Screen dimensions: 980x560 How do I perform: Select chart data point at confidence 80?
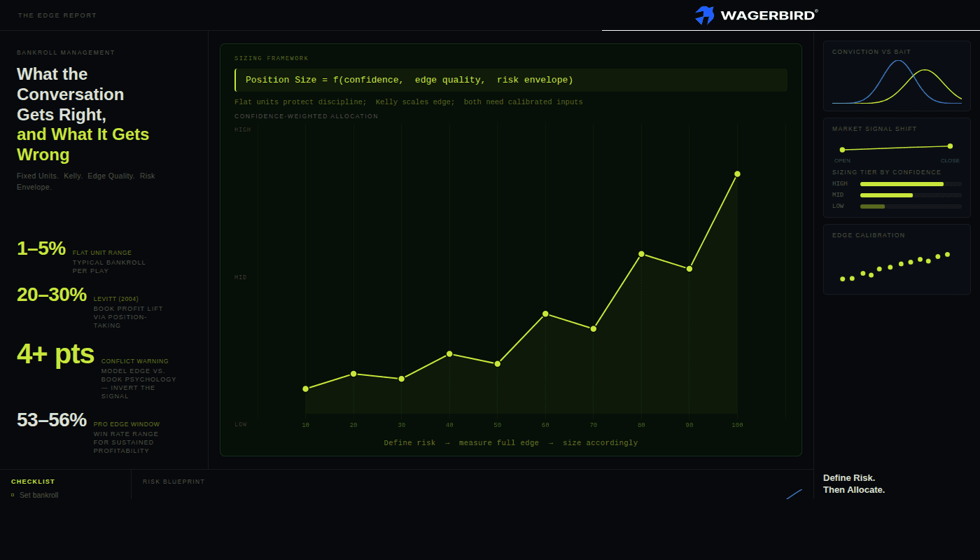[641, 254]
